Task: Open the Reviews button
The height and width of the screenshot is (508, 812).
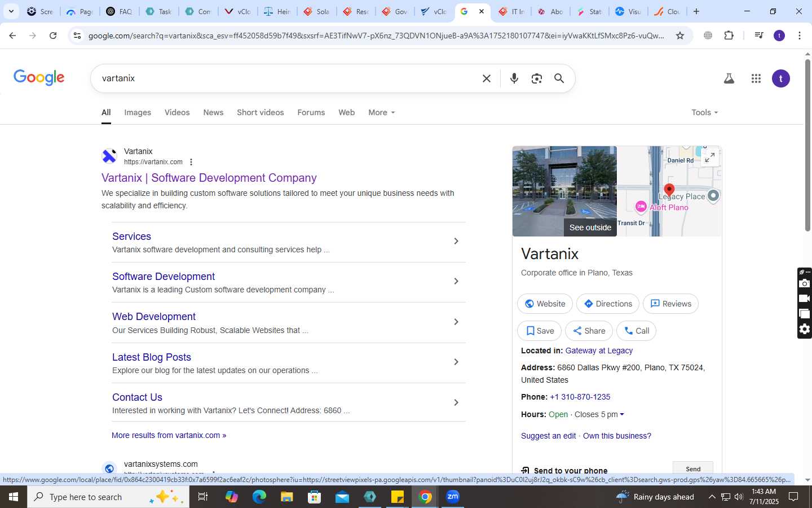Action: [670, 304]
